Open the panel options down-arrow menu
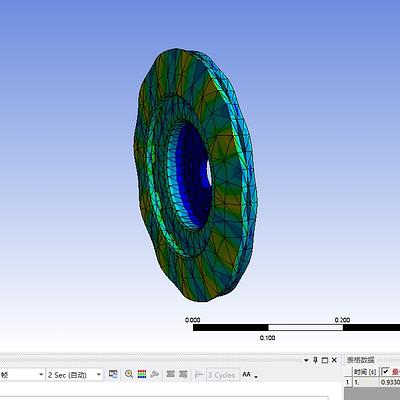This screenshot has height=400, width=400. (x=306, y=360)
